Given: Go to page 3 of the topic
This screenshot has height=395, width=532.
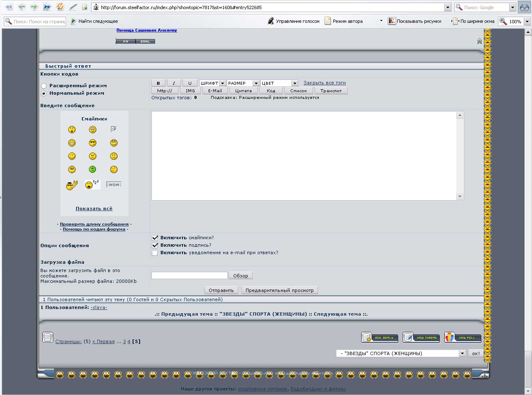Looking at the screenshot, I should coord(124,341).
